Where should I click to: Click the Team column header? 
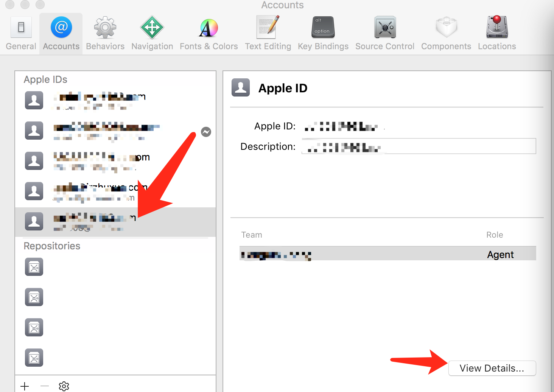coord(252,235)
